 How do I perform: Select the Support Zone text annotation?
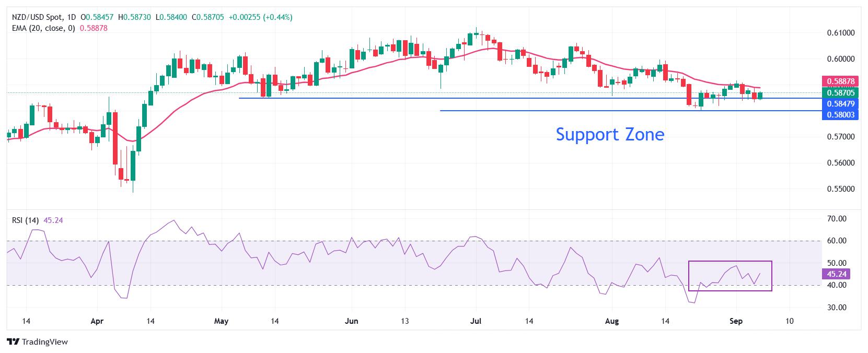(610, 134)
